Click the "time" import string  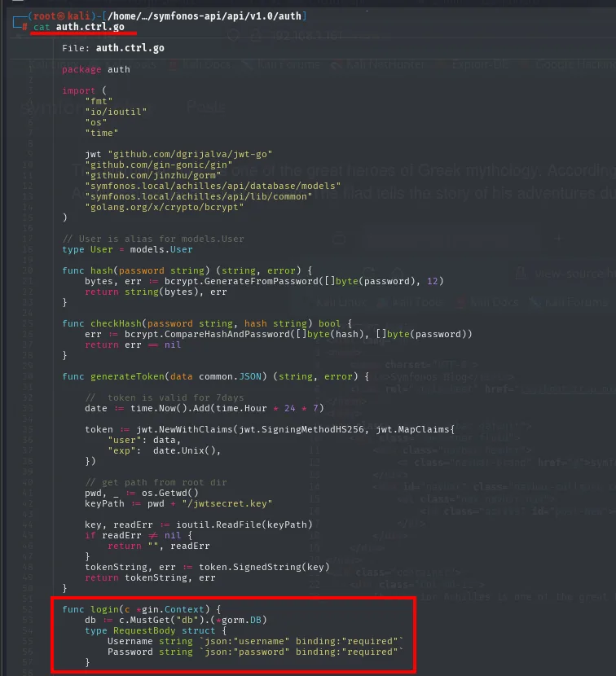click(x=101, y=133)
